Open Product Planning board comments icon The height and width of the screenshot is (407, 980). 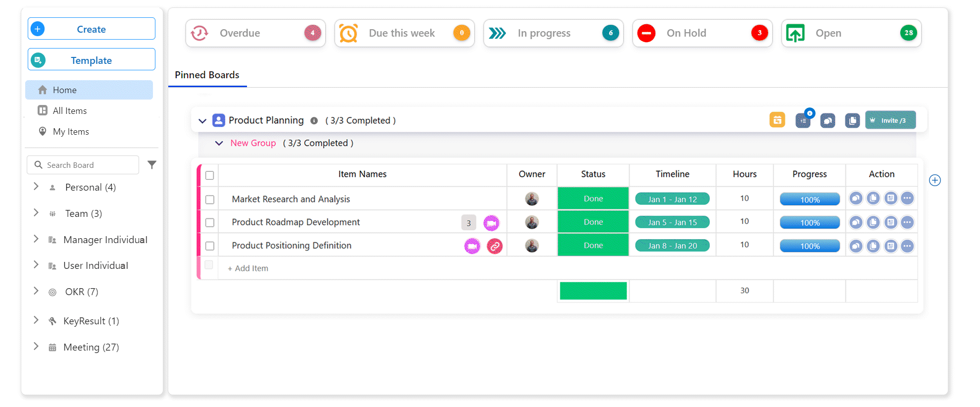click(x=828, y=121)
